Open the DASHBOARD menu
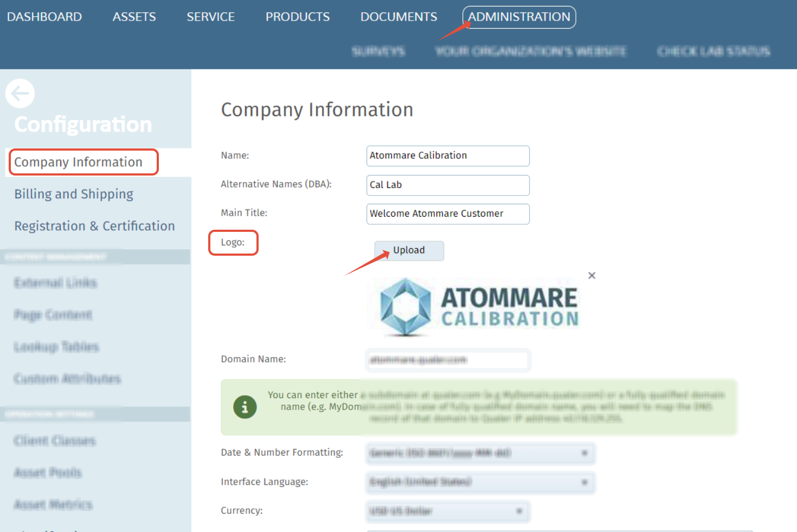The height and width of the screenshot is (532, 797). tap(44, 17)
